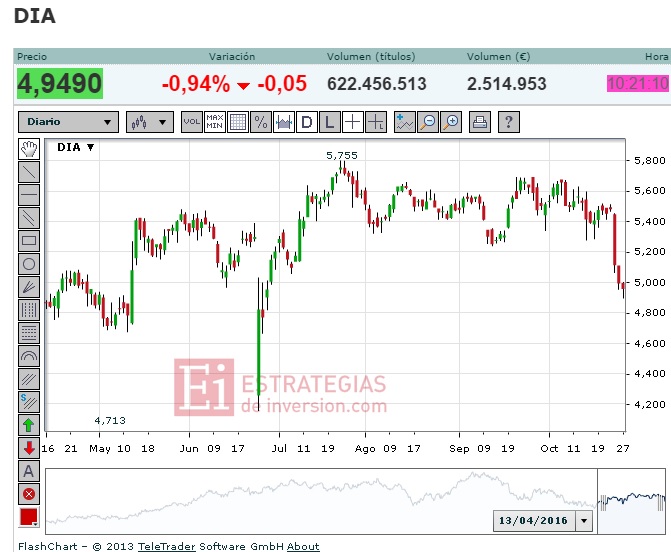Zoom in the chart

pyautogui.click(x=451, y=122)
